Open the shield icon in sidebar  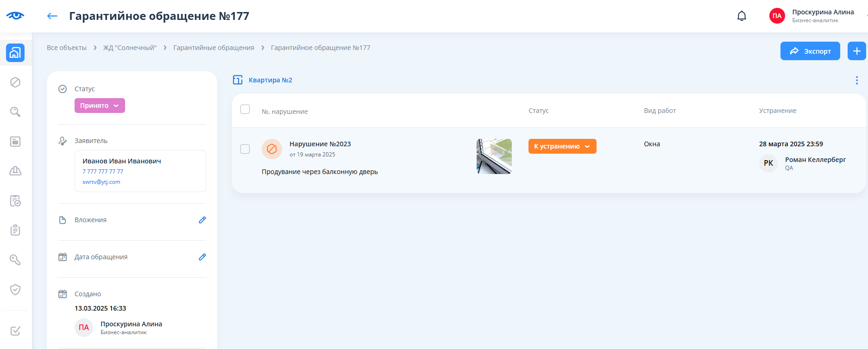coord(15,290)
